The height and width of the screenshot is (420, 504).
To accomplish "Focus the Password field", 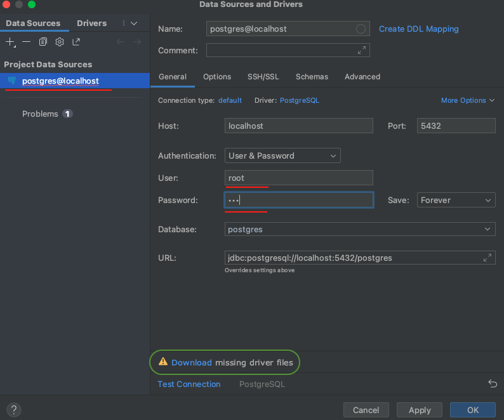I will click(x=298, y=200).
